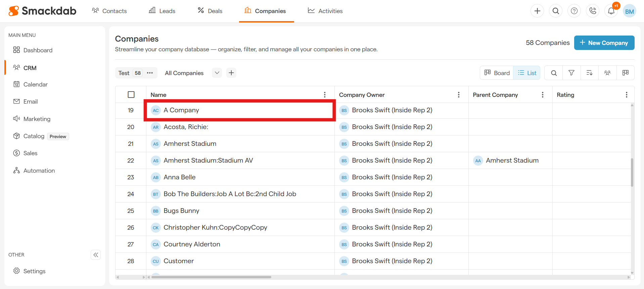Open the Company Owner column options menu
Image resolution: width=644 pixels, height=289 pixels.
tap(459, 95)
